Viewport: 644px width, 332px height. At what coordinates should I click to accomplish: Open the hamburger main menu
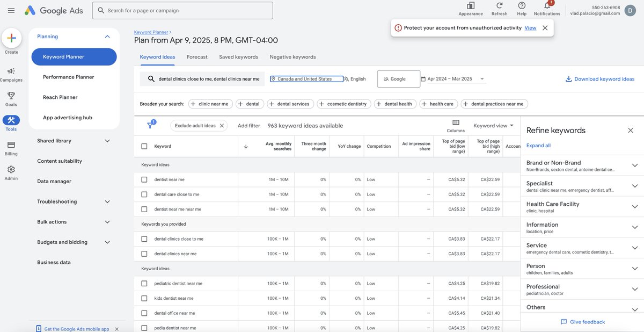tap(11, 10)
